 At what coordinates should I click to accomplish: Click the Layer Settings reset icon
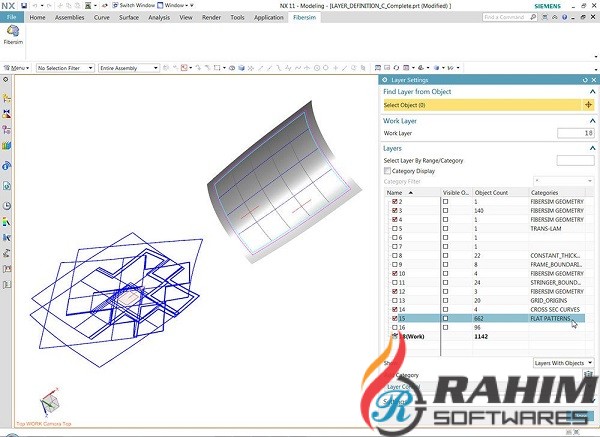(585, 80)
